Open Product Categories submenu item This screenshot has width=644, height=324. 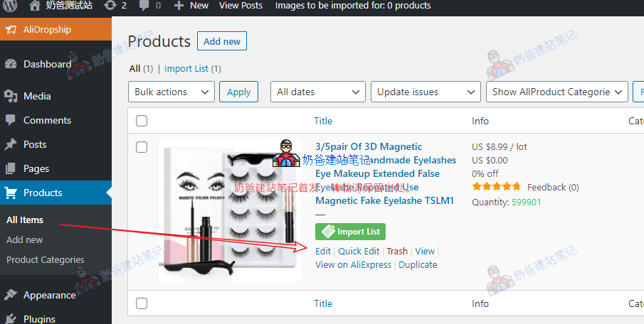tap(46, 259)
